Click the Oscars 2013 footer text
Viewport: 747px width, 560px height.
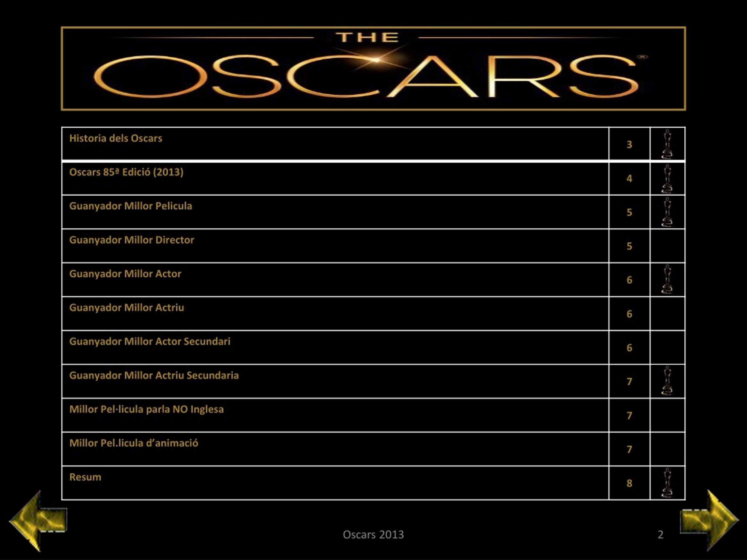pyautogui.click(x=373, y=534)
